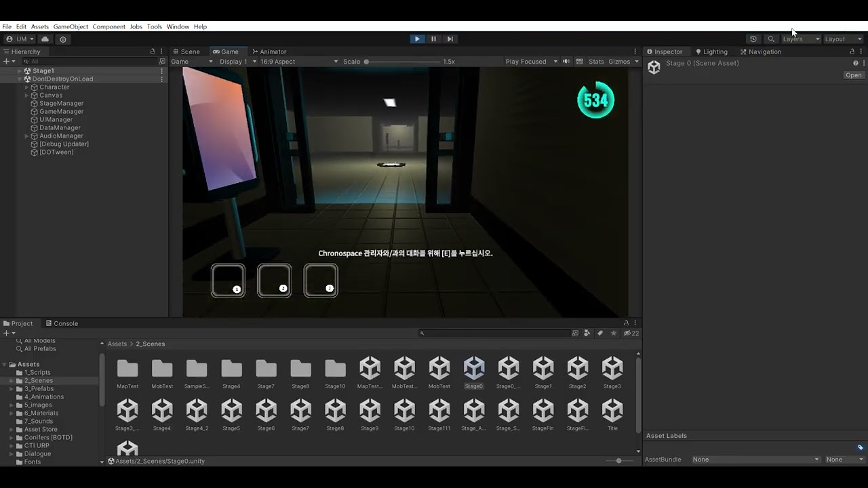Viewport: 868px width, 488px height.
Task: Toggle the Inspector panel lock
Action: pos(852,52)
